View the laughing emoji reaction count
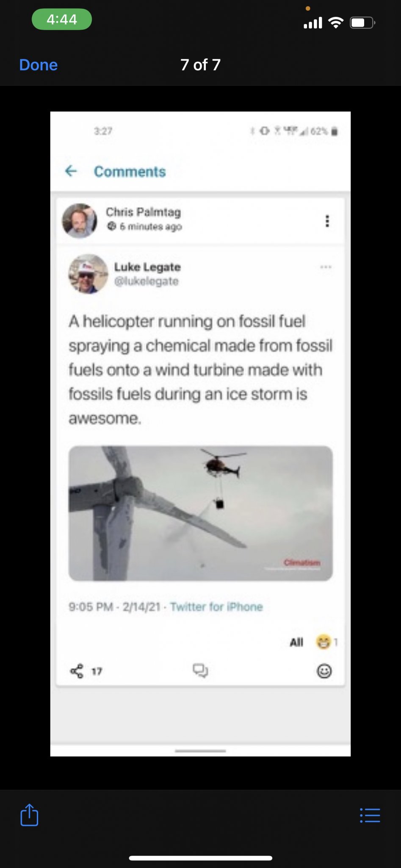401x868 pixels. tap(326, 642)
